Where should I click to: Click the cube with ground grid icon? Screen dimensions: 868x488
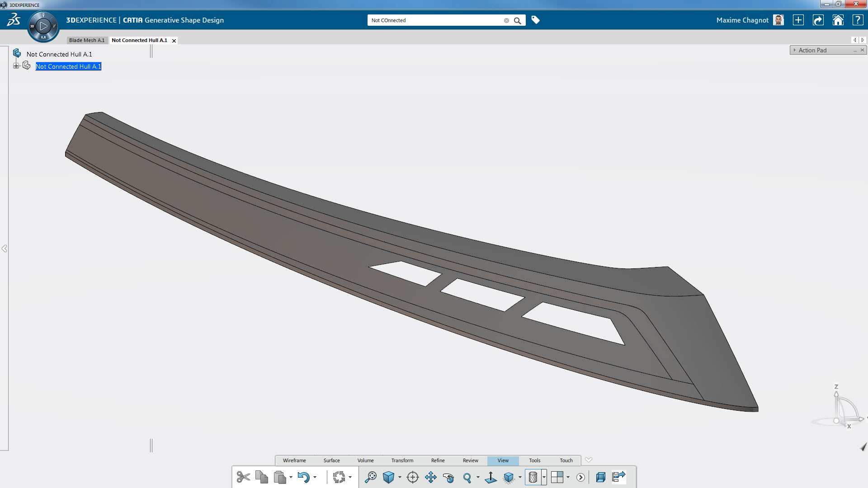click(x=509, y=477)
